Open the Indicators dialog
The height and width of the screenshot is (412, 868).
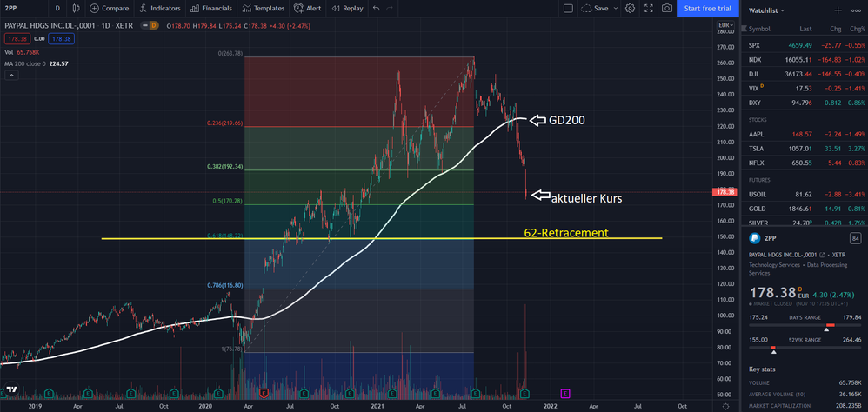click(160, 9)
